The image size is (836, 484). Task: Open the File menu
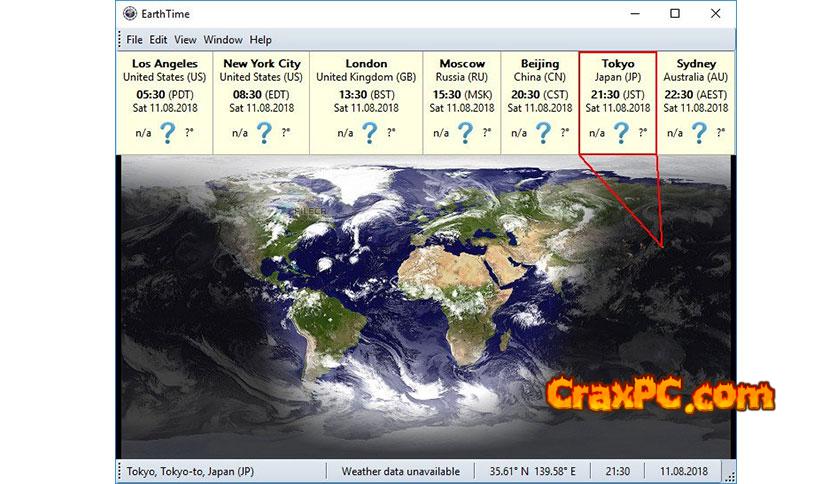pos(134,40)
